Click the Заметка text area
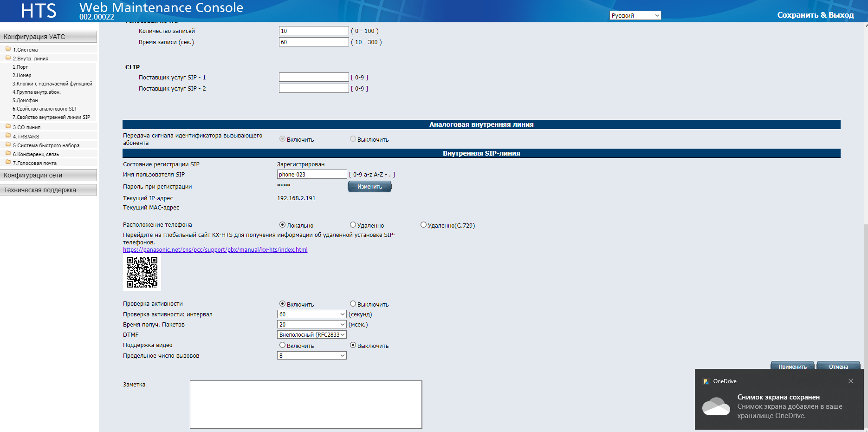Viewport: 868px width, 432px height. [x=306, y=405]
